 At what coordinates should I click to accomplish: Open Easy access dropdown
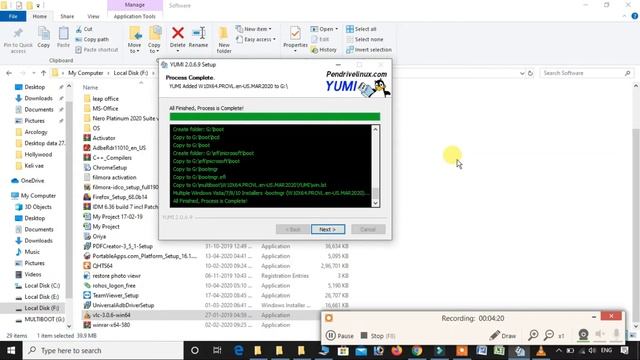coord(256,39)
